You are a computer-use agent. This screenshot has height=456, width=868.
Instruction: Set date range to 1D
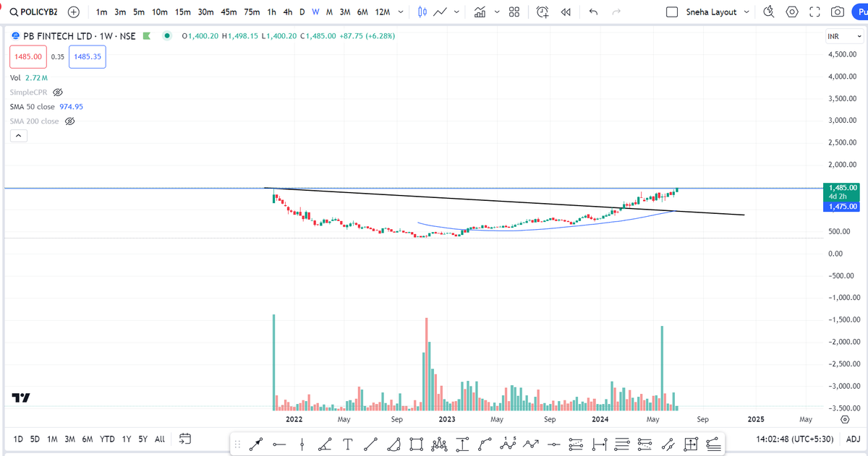point(19,439)
